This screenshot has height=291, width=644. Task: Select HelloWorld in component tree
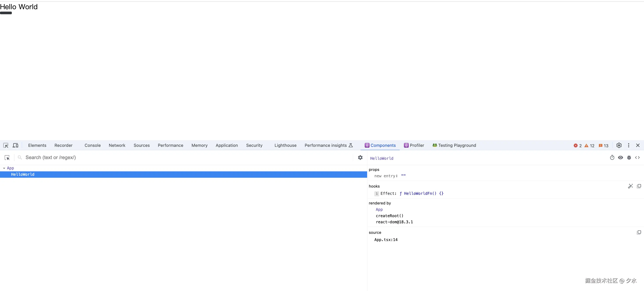point(23,174)
